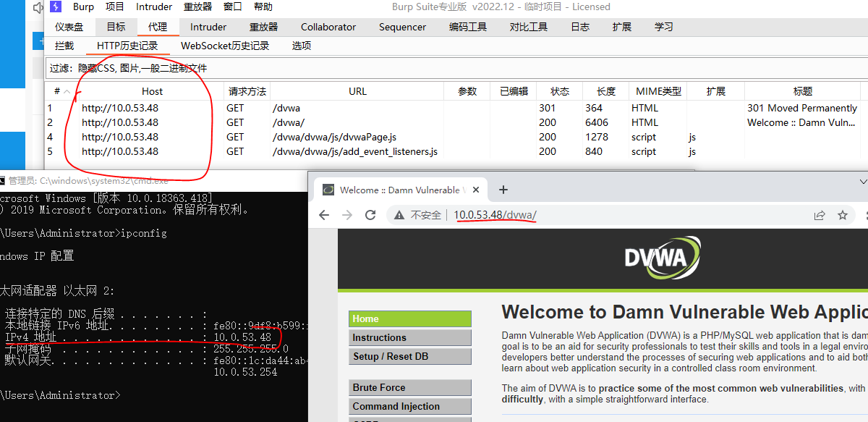
Task: Open the 编码工具 tab
Action: pos(468,27)
